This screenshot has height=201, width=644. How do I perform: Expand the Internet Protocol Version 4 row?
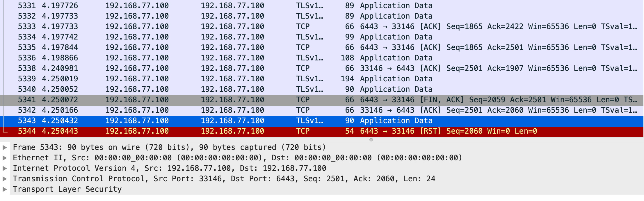(5, 168)
